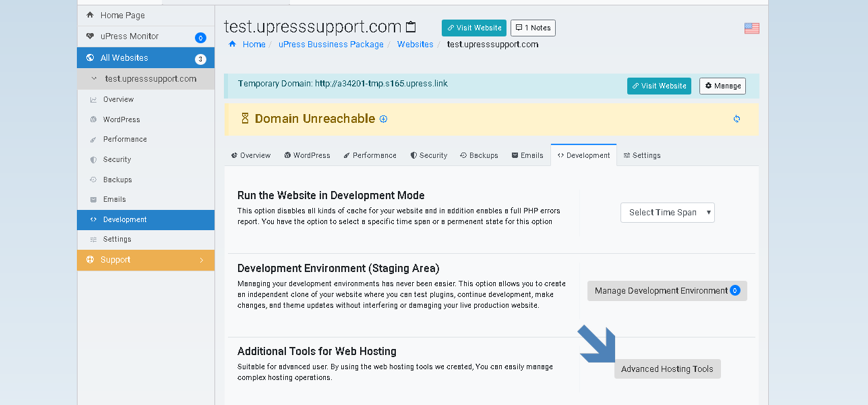Open the Performance item in the sidebar
Screen dimensions: 868x405
[x=146, y=139]
